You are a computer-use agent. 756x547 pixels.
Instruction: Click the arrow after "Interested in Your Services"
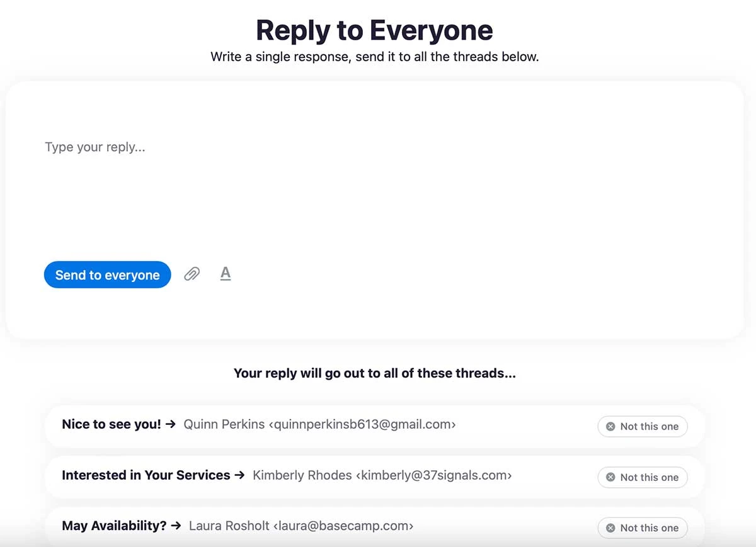click(239, 476)
